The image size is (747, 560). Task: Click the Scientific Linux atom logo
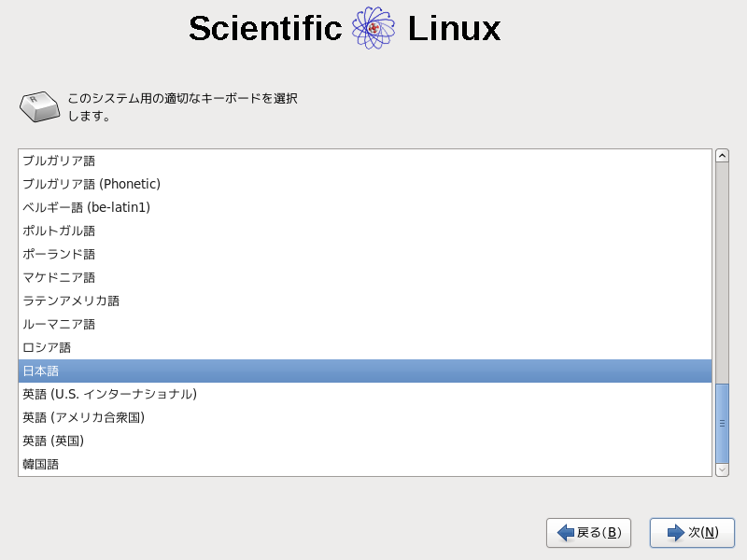373,29
